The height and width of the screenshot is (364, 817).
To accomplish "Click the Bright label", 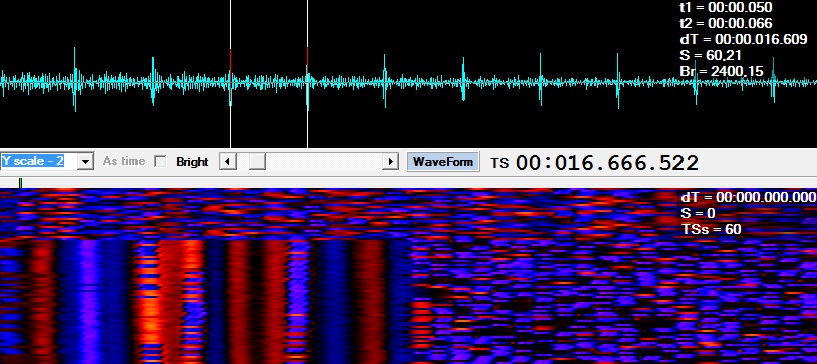I will (192, 162).
